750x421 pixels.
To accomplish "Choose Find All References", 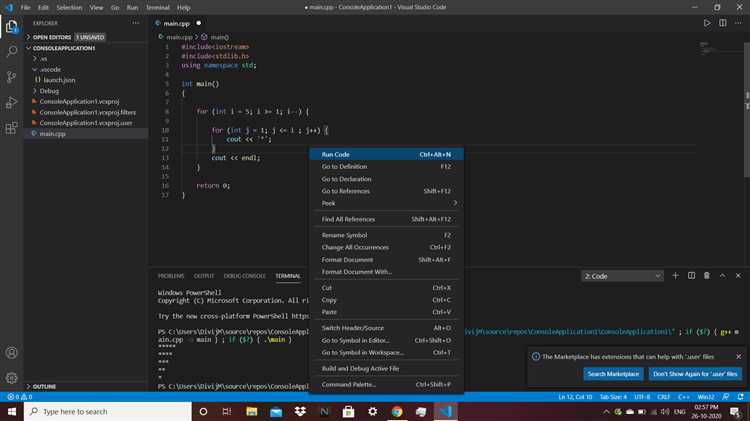I will tap(386, 219).
